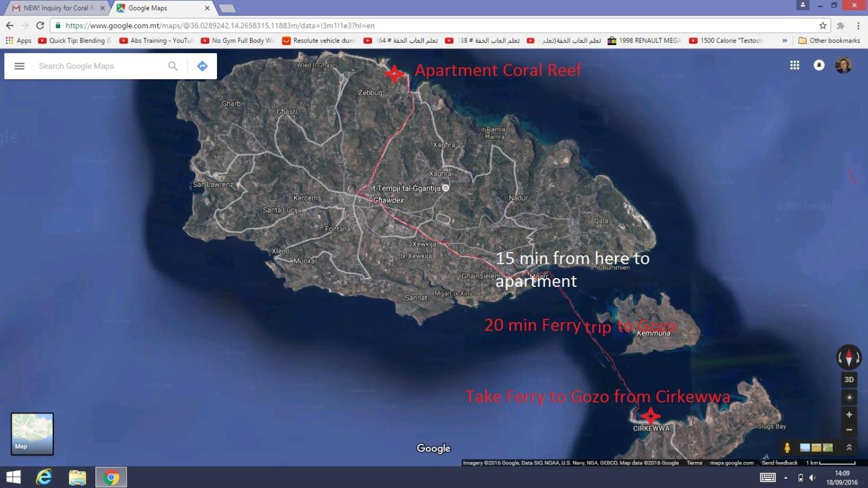This screenshot has width=868, height=488.
Task: Expand the imagery strip chevron
Action: click(849, 447)
